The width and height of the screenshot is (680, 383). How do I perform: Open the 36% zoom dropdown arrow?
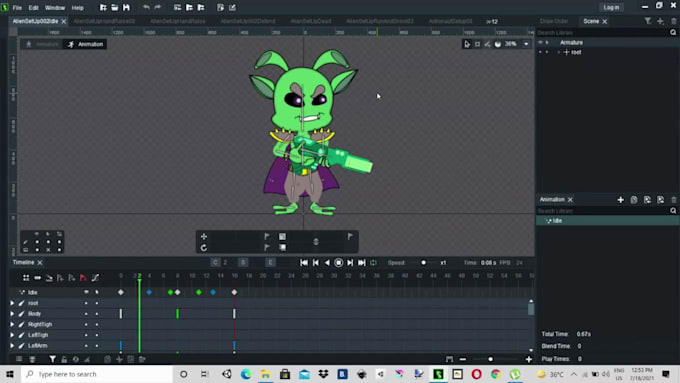coord(526,44)
